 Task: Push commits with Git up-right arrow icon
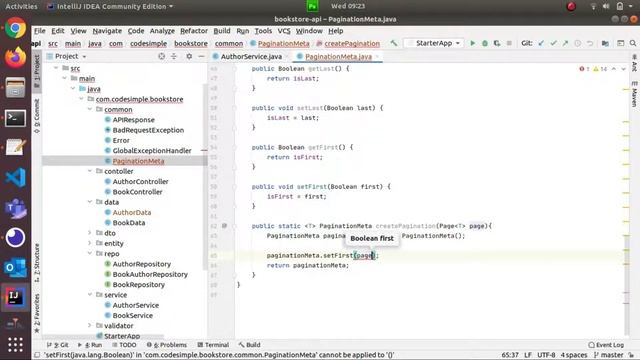point(565,43)
